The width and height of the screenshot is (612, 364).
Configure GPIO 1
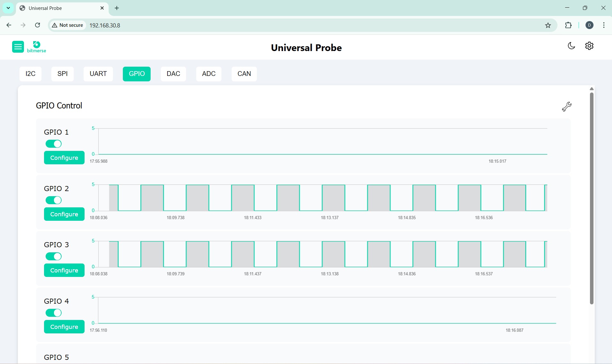point(64,158)
